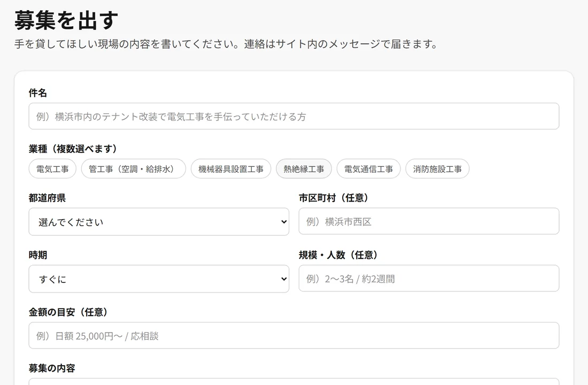Open the 時期 timing dropdown
588x385 pixels.
159,279
